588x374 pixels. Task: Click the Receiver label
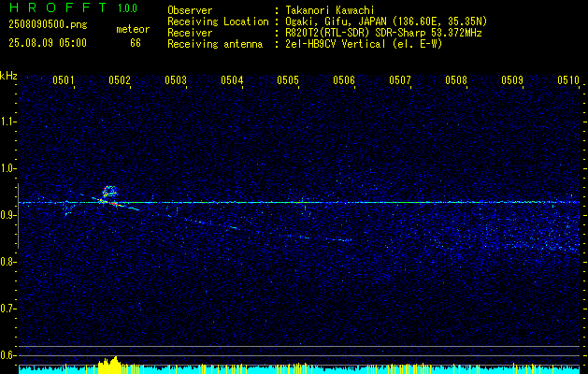(190, 33)
